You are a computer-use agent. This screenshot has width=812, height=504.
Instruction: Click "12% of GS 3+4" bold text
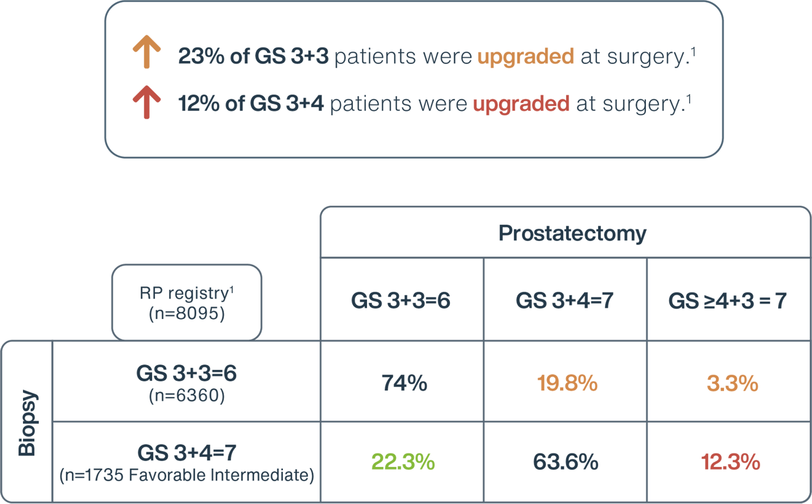[x=251, y=104]
